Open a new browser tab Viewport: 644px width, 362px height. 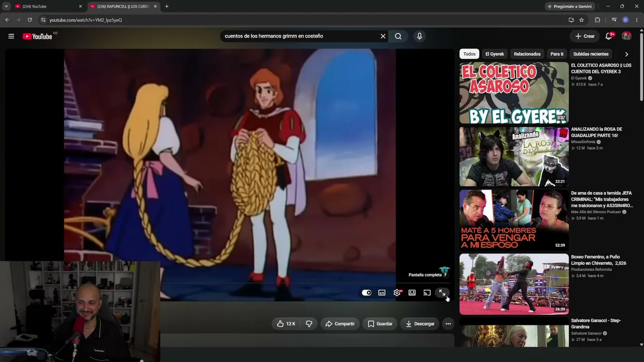(167, 7)
